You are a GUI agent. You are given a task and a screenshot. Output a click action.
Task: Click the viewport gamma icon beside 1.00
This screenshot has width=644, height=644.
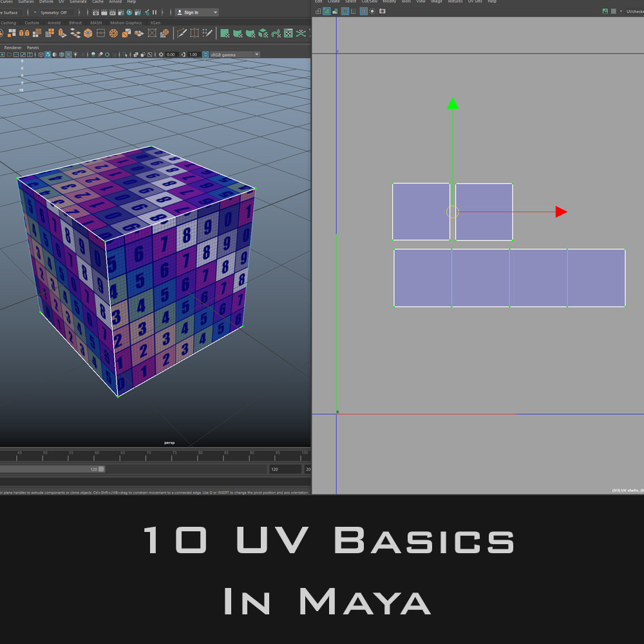(183, 55)
